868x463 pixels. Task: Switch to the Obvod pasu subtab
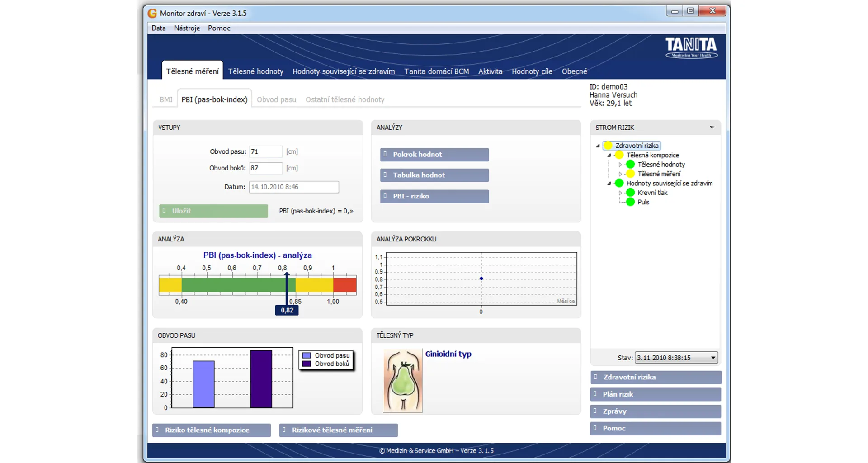point(276,99)
